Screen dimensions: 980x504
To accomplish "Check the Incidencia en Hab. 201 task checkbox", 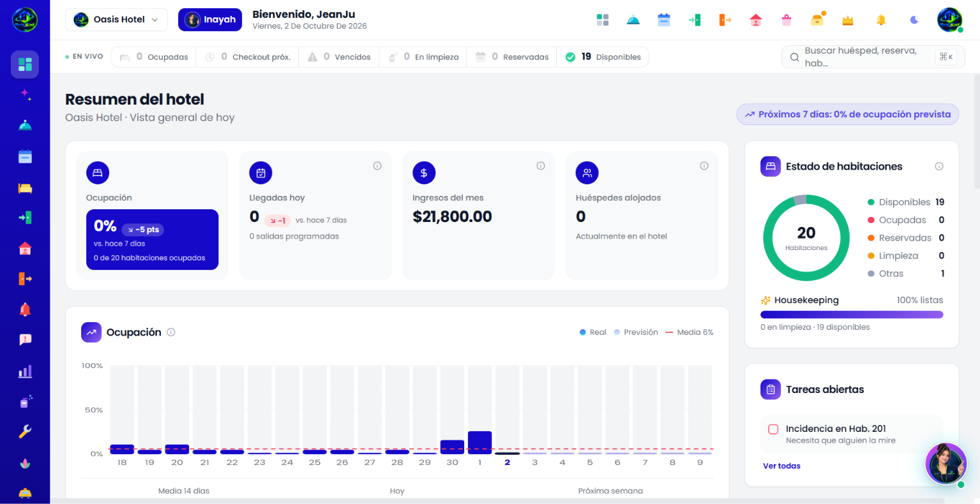I will click(773, 429).
